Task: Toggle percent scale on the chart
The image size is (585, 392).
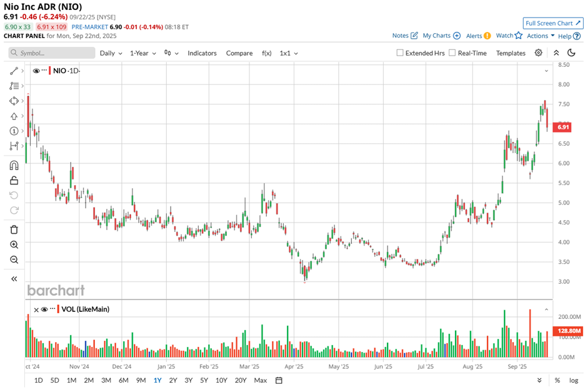Action: [557, 380]
